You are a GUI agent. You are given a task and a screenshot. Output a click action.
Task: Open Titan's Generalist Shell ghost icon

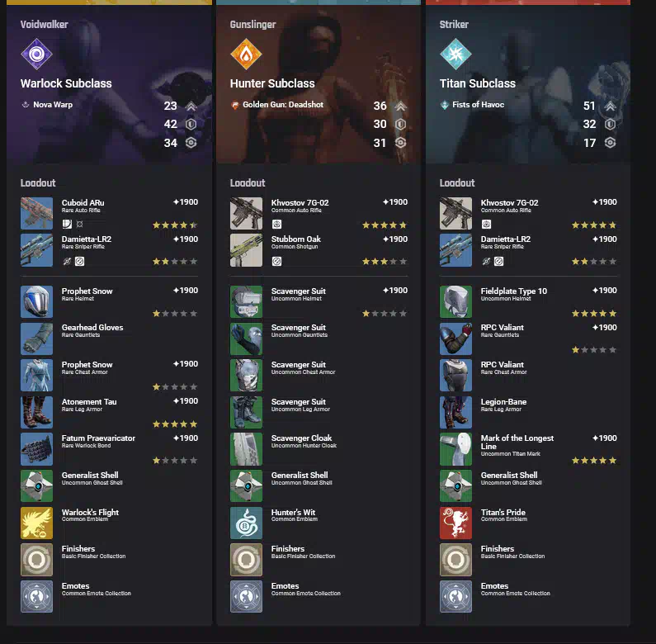coord(456,486)
